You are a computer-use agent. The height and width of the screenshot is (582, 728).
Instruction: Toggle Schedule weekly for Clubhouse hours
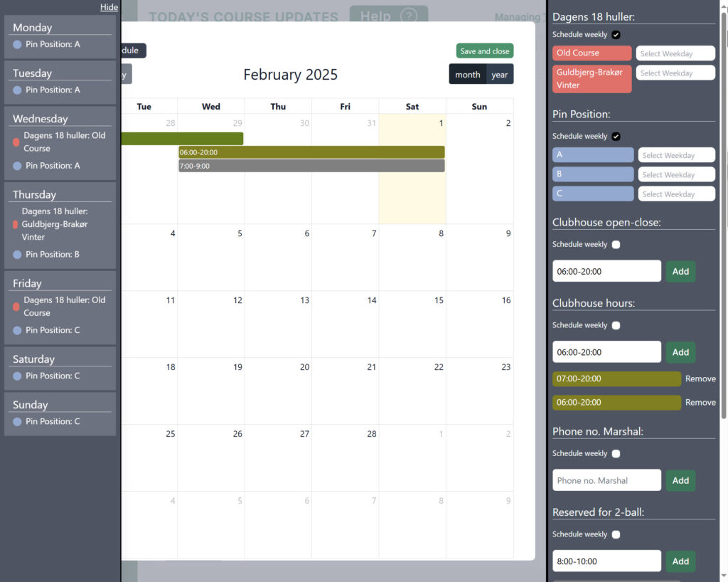[616, 326]
